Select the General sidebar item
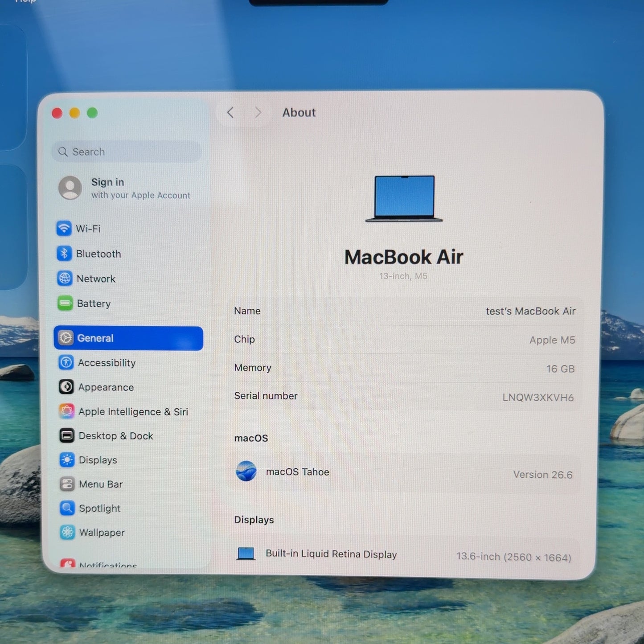The height and width of the screenshot is (644, 644). click(128, 338)
